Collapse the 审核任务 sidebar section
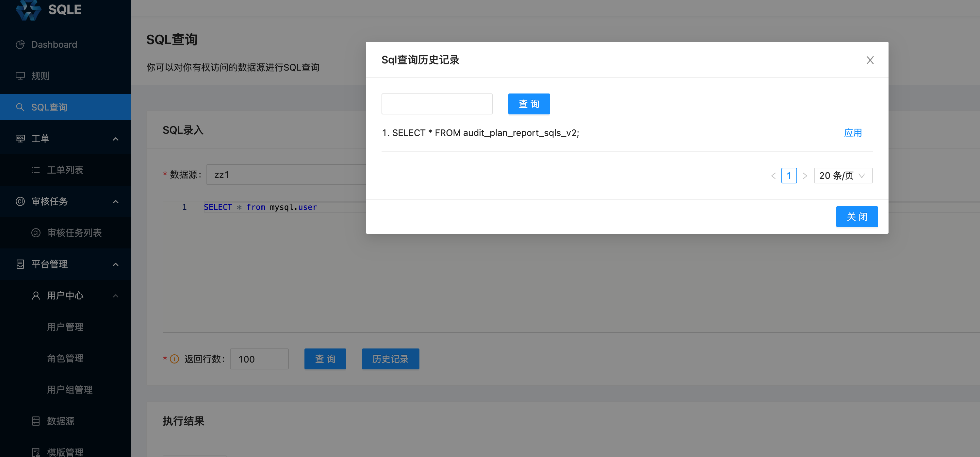 (x=116, y=201)
